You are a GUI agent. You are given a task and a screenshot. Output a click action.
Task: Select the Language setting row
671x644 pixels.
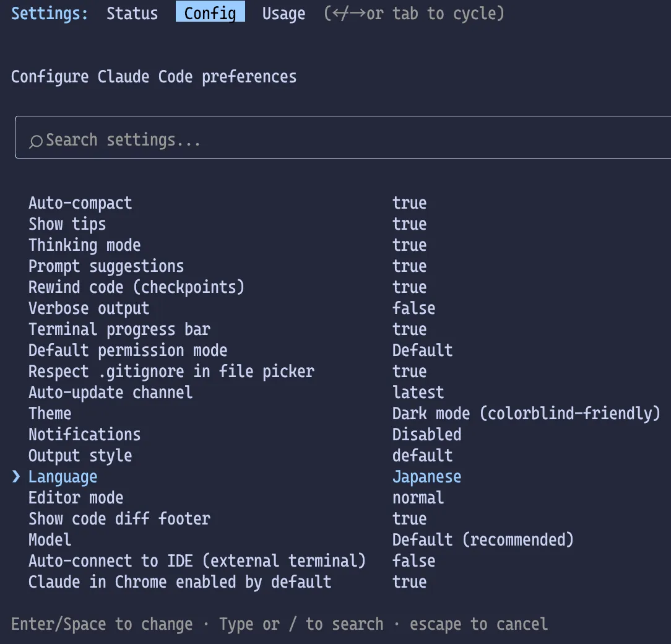tap(63, 477)
